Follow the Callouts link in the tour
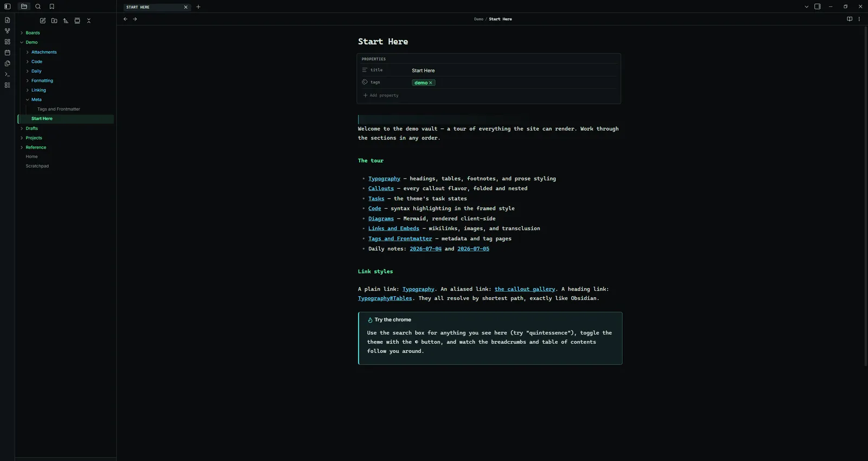Viewport: 868px width, 461px height. click(381, 189)
